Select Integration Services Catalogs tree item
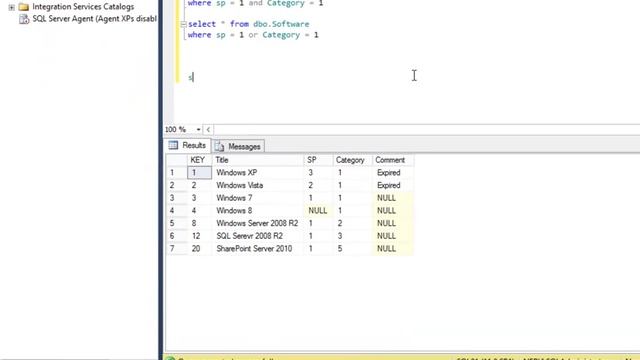640x360 pixels. coord(83,7)
